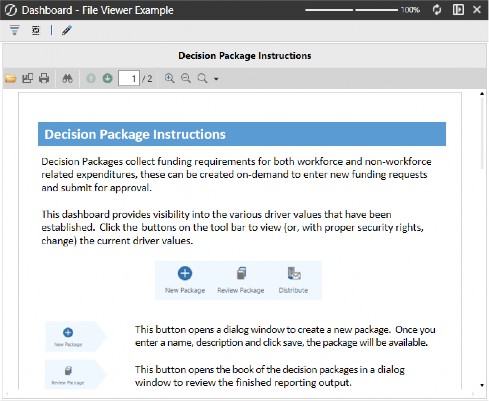
Task: Refresh the dashboard with refresh icon
Action: click(437, 10)
